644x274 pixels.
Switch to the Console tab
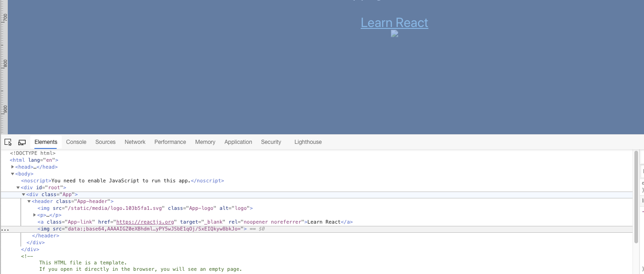coord(76,142)
